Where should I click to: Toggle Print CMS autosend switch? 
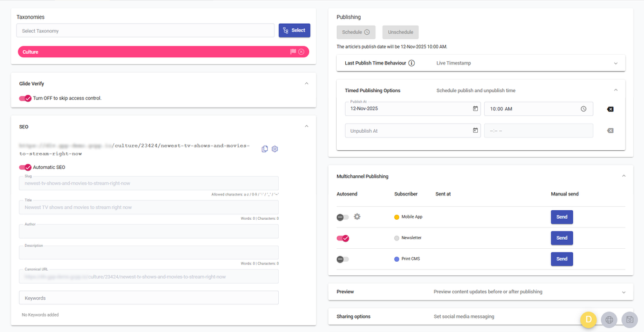(x=343, y=259)
